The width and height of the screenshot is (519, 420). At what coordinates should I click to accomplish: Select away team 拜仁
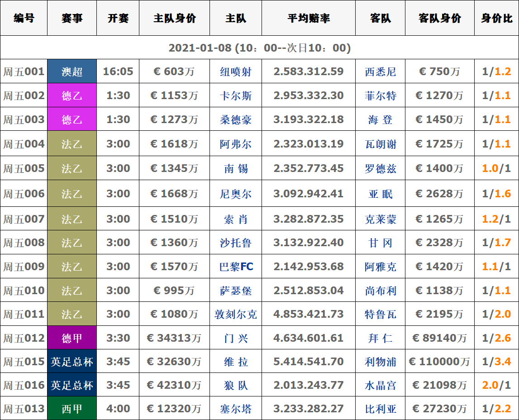click(x=380, y=338)
